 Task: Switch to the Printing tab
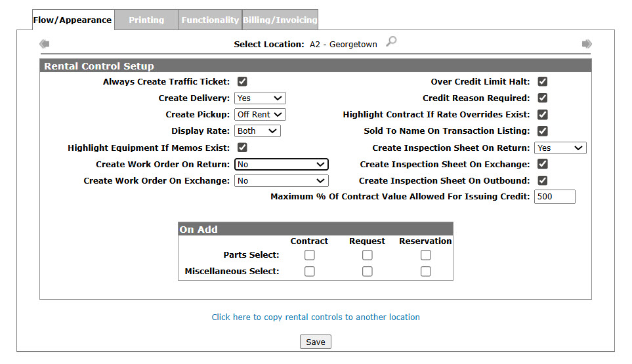click(x=146, y=20)
